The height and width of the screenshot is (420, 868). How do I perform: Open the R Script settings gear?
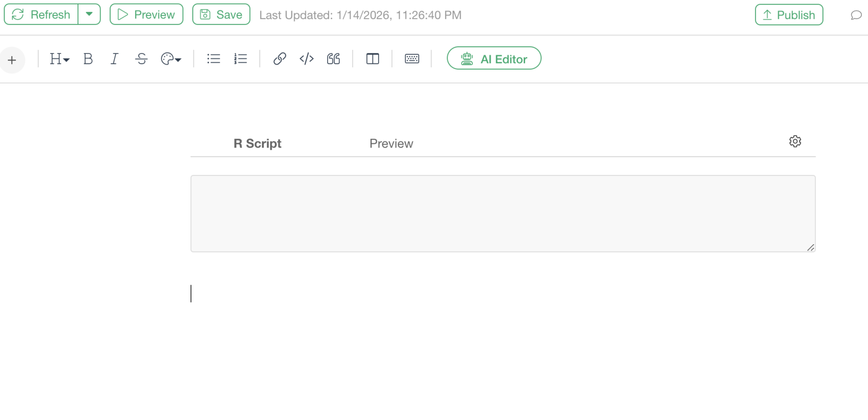pyautogui.click(x=795, y=142)
